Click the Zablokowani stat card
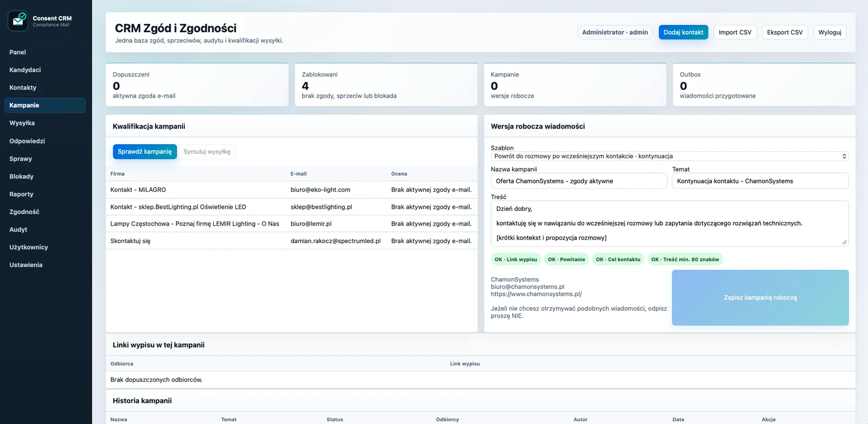 386,85
